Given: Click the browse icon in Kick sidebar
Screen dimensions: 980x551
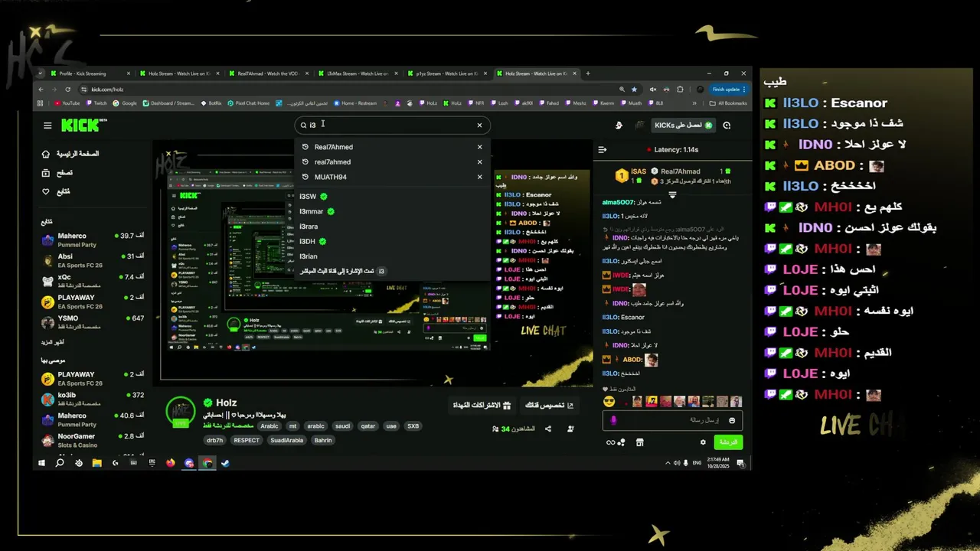Looking at the screenshot, I should (46, 173).
